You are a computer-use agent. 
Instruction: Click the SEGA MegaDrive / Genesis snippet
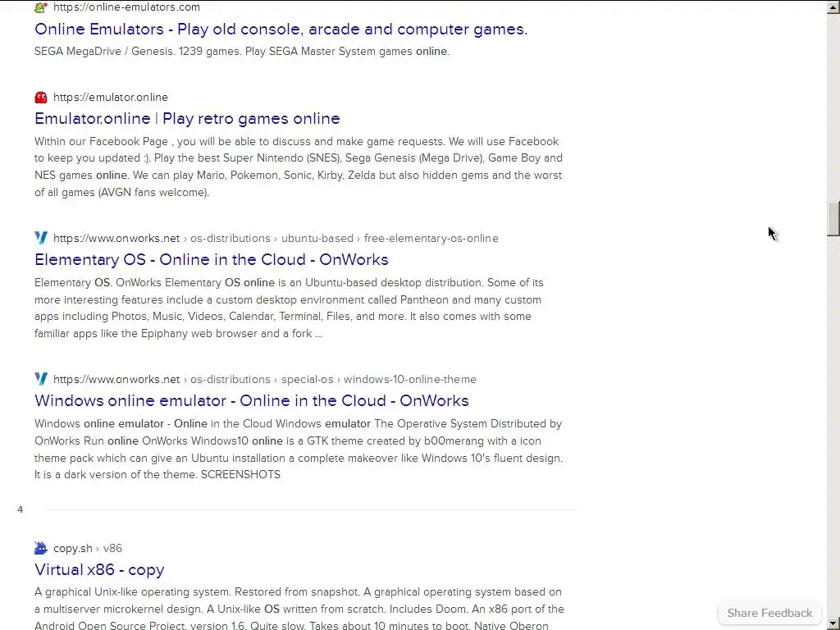(242, 52)
